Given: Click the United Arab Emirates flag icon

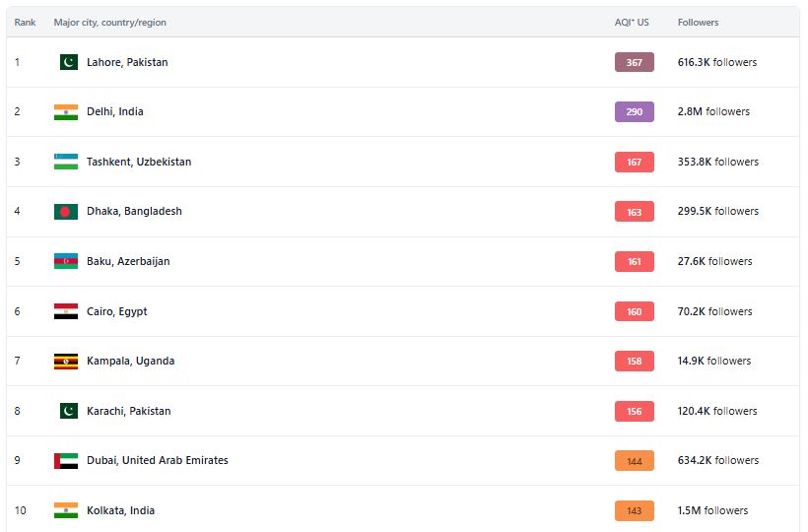Looking at the screenshot, I should [66, 460].
